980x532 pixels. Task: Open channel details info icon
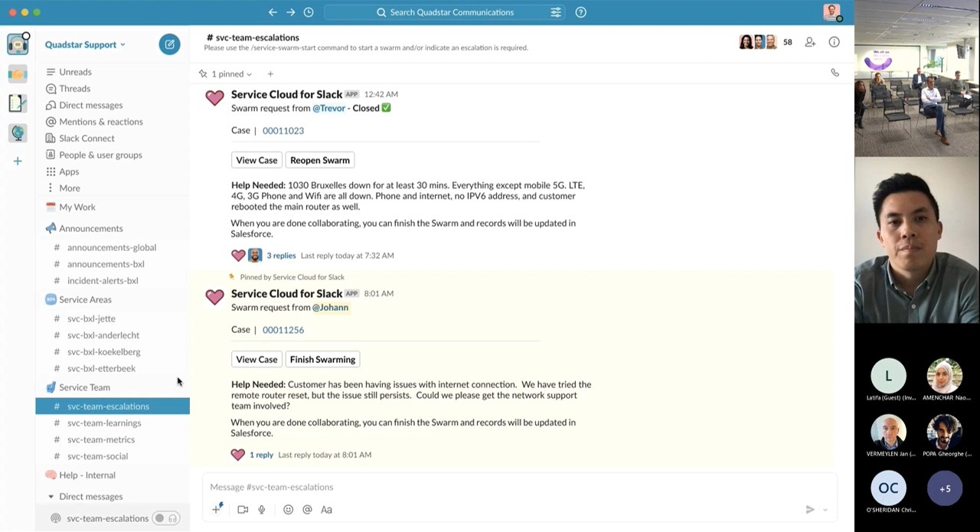click(x=835, y=42)
